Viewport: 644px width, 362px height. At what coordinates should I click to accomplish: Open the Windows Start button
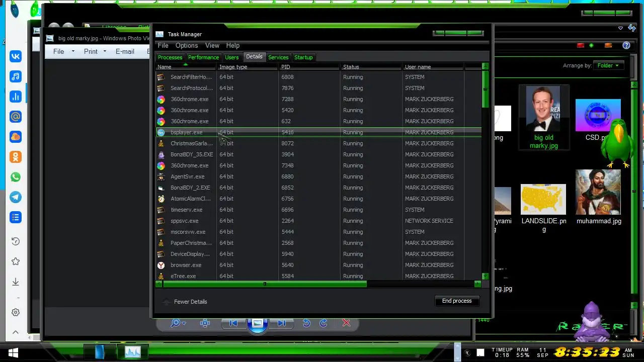14,352
